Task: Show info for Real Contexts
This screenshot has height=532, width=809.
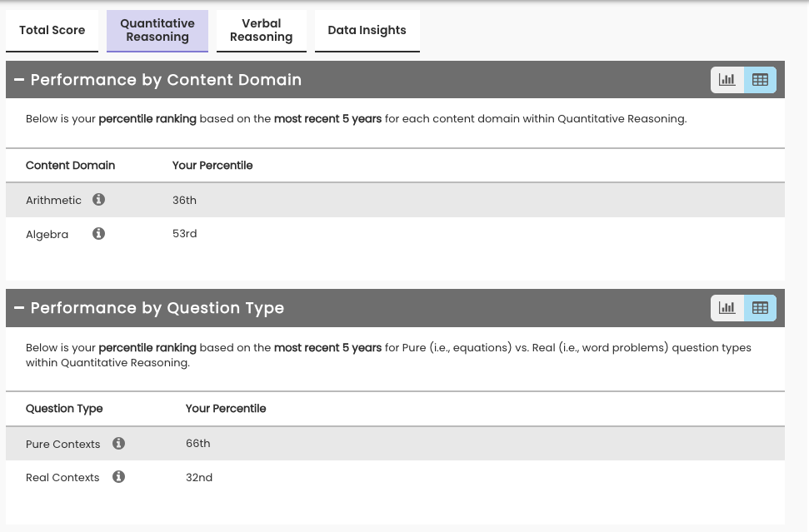Action: [118, 477]
